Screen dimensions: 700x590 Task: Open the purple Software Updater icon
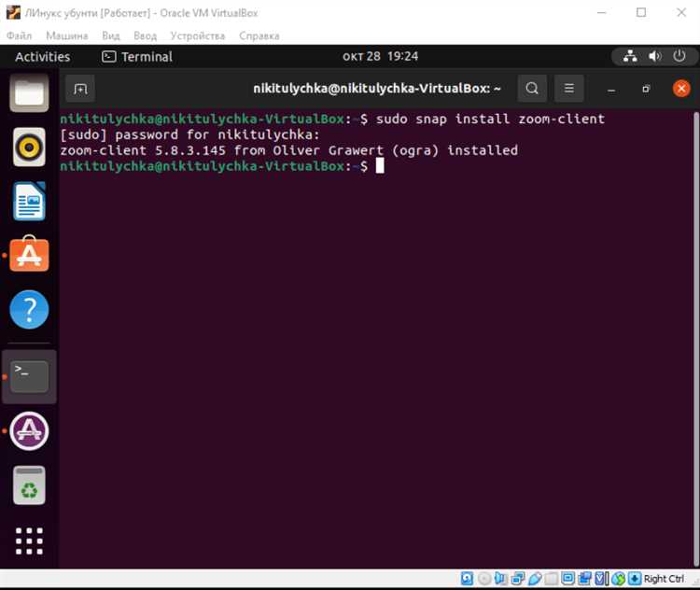coord(29,431)
